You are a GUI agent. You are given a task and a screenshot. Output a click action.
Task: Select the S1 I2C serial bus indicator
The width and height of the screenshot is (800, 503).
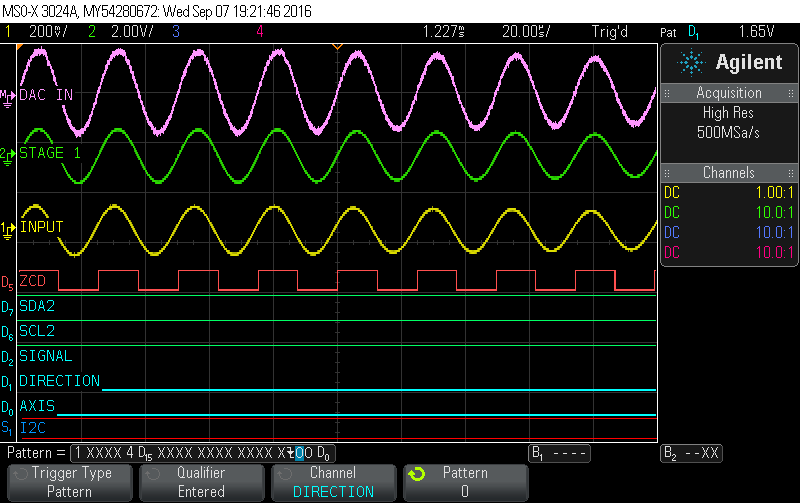[8, 429]
